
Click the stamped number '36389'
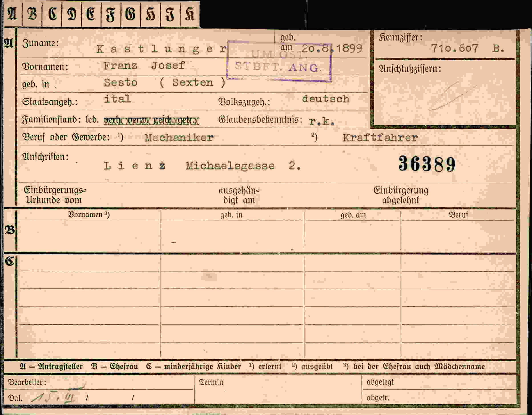[427, 164]
